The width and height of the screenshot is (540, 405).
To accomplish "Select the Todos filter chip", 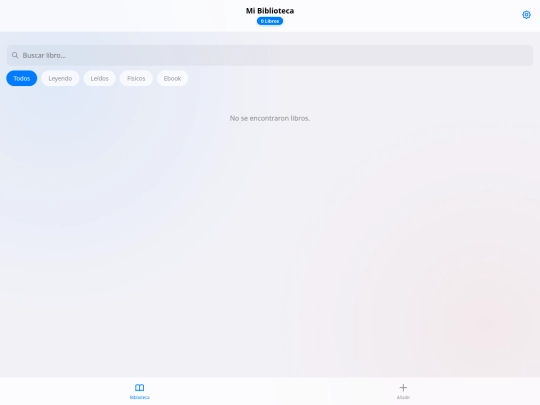I will click(22, 79).
